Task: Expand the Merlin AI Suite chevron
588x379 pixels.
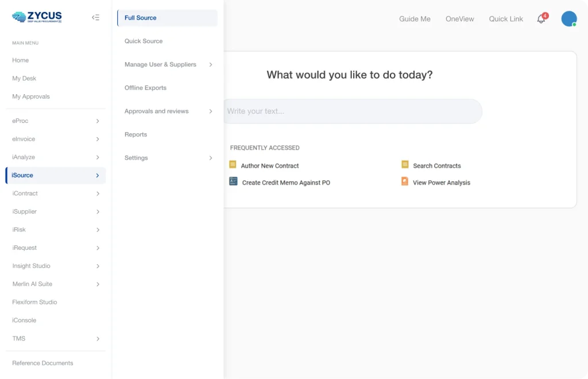Action: coord(98,284)
